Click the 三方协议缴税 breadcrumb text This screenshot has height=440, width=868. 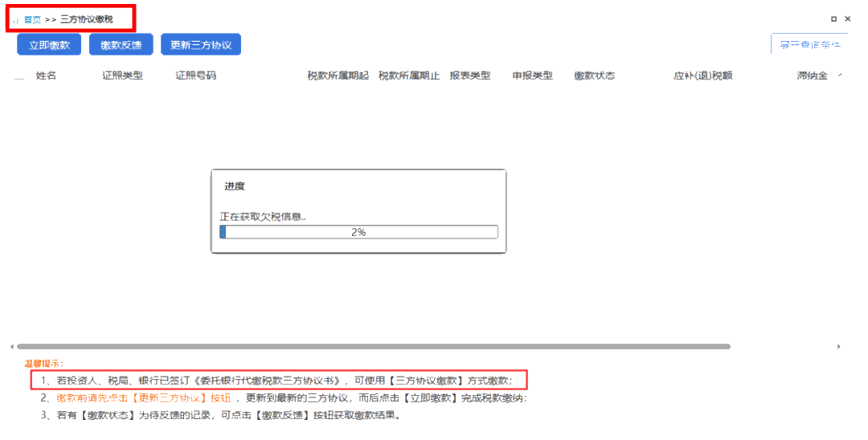[x=86, y=19]
